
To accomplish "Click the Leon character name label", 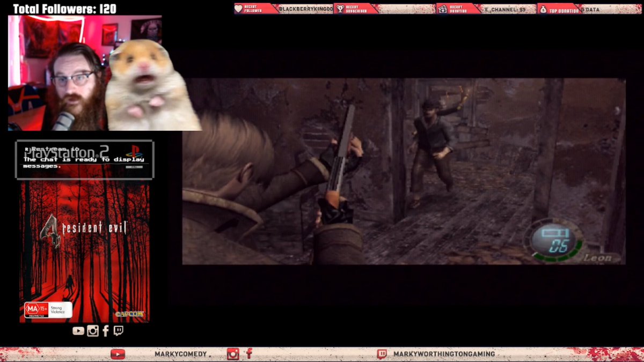I will [x=597, y=258].
